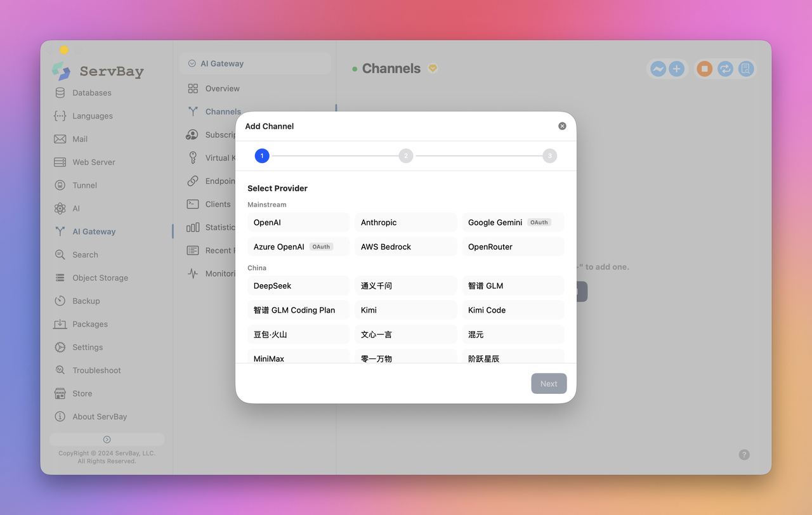
Task: Choose the plain OpenAI provider
Action: (x=299, y=223)
